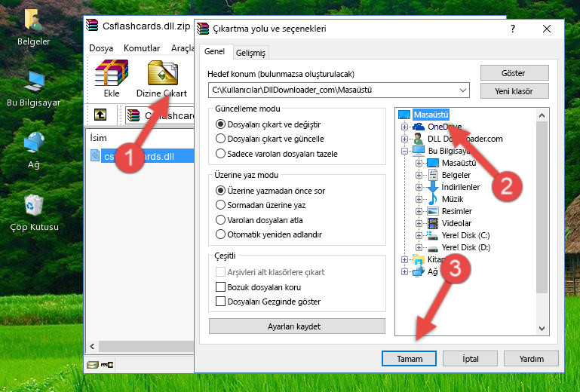Click the İndirilenler download arrow icon
This screenshot has height=392, width=580.
432,187
